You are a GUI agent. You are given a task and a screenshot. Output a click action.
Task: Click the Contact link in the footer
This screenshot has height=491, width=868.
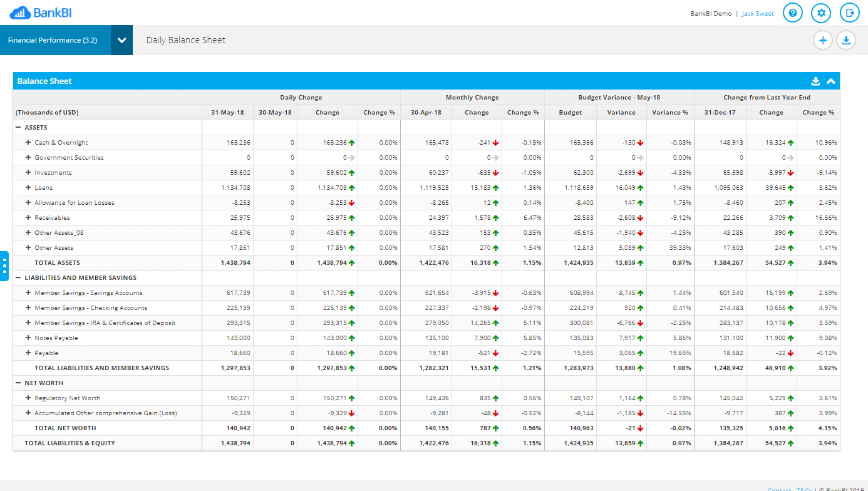point(779,489)
